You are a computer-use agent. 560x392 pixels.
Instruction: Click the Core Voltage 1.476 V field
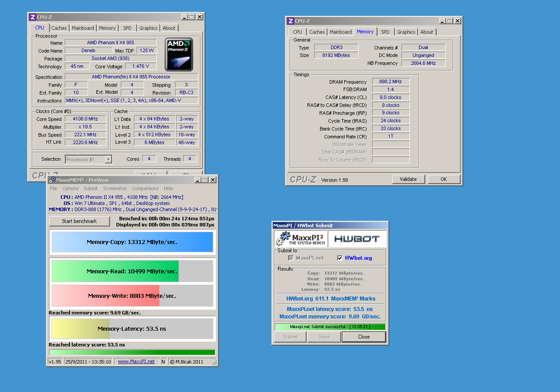[141, 66]
